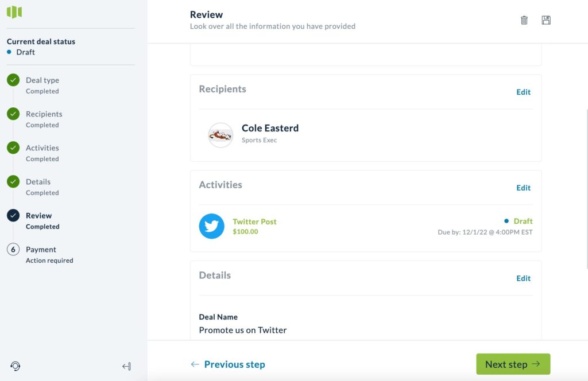Screen dimensions: 588x381
Task: Select the Details step in sidebar
Action: [38, 182]
